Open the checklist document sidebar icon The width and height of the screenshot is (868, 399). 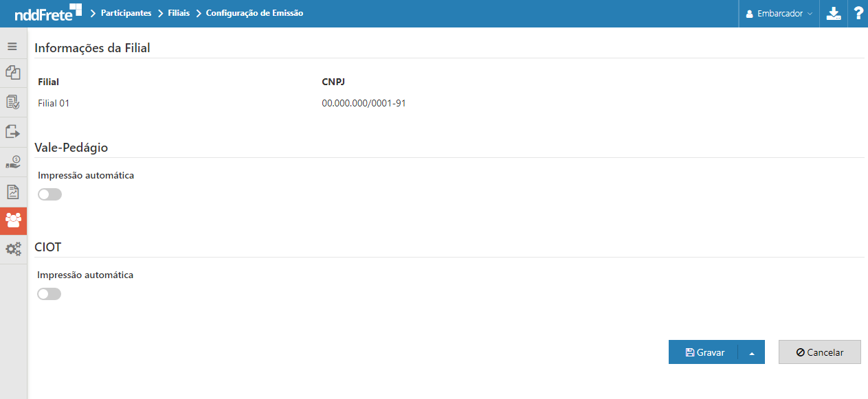(x=12, y=102)
